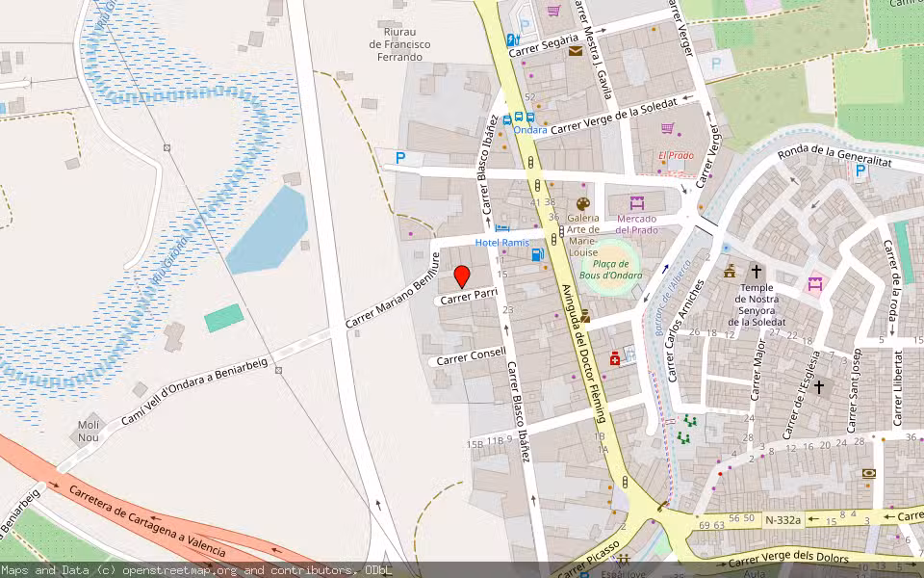This screenshot has height=578, width=924.
Task: Select the post office envelope icon on Carrer Segària
Action: (x=575, y=53)
